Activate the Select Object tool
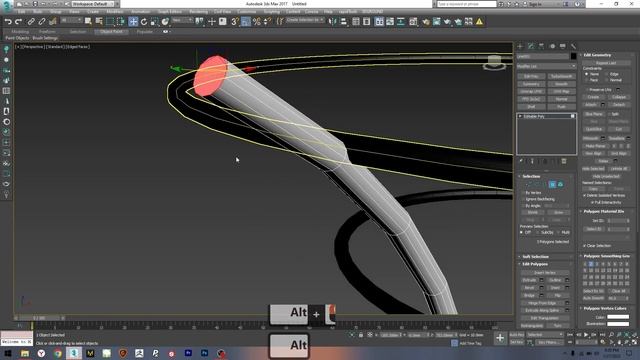This screenshot has width=640, height=360. [88, 21]
